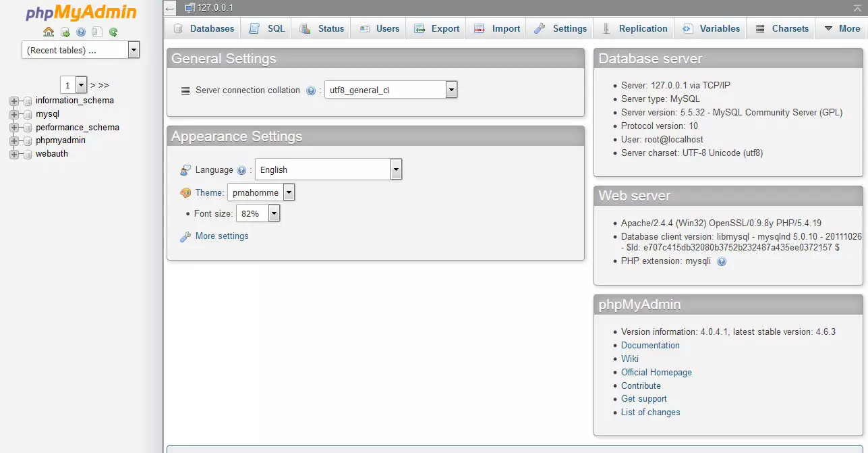Click the Home house icon under the logo

[x=49, y=32]
